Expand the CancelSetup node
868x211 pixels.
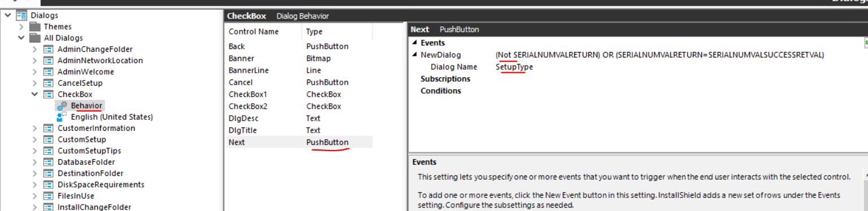[x=35, y=83]
